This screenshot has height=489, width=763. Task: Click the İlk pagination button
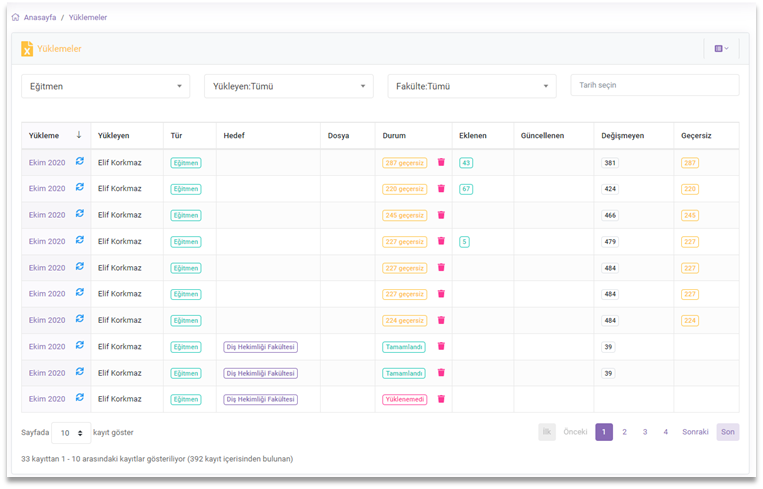(x=547, y=432)
